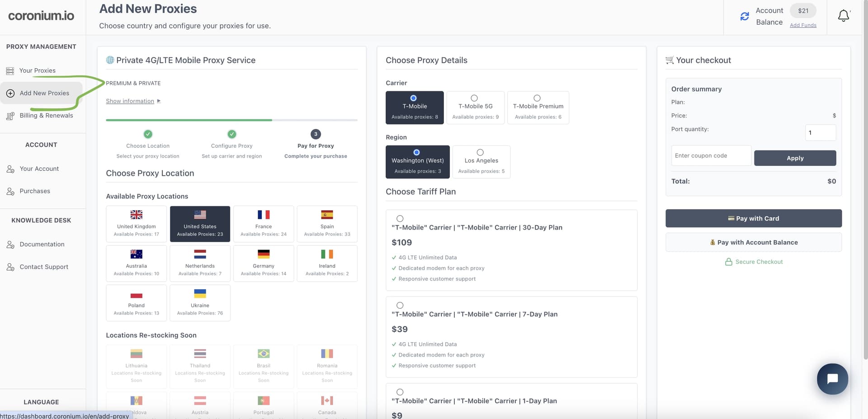The height and width of the screenshot is (419, 868).
Task: Click the refresh icon beside Account Balance
Action: (745, 16)
